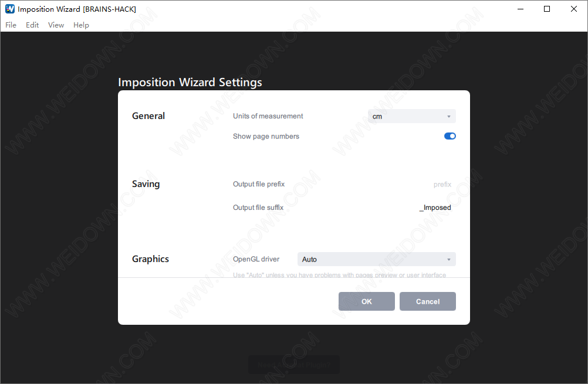
Task: Open the Help menu
Action: [x=81, y=25]
